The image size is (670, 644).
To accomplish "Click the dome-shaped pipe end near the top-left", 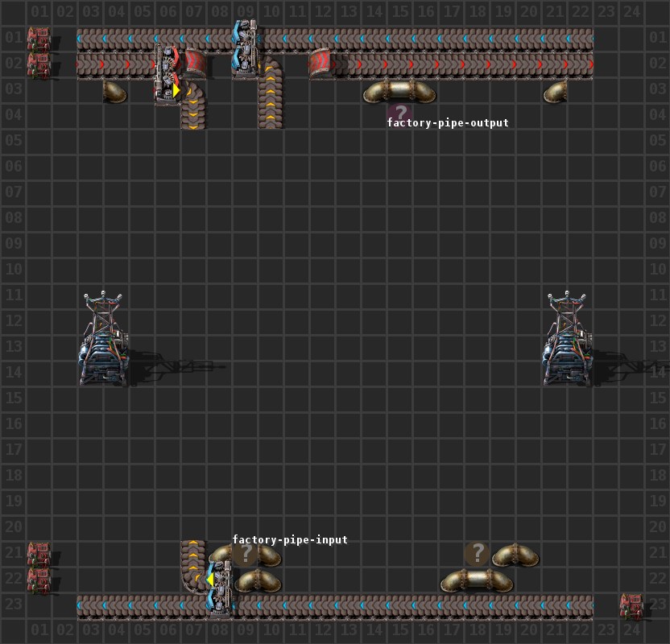I will click(x=113, y=90).
